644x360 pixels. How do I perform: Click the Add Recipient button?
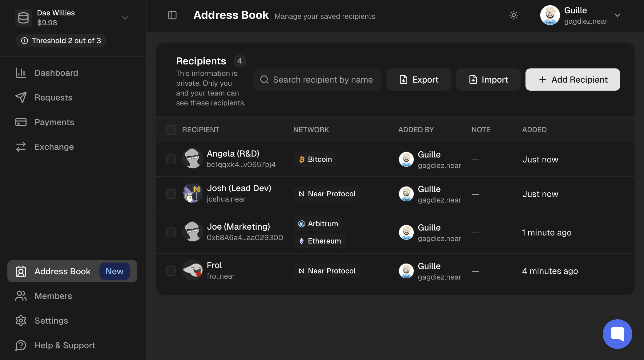573,80
